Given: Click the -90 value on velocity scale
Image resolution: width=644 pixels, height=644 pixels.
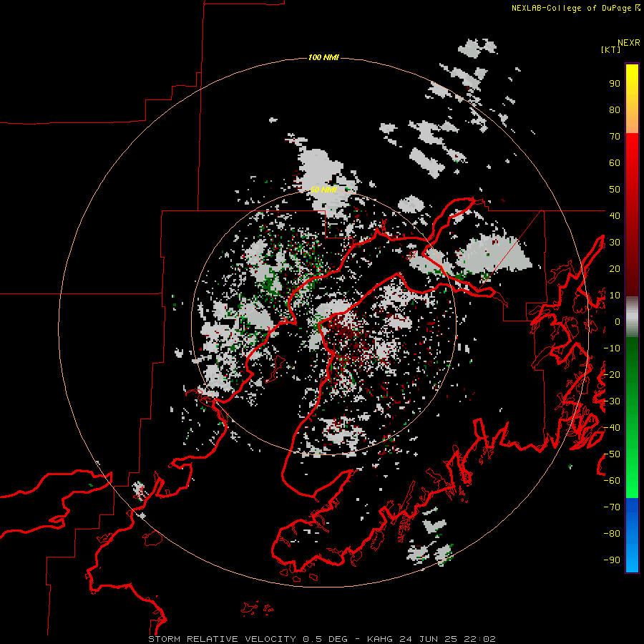Looking at the screenshot, I should click(x=612, y=560).
